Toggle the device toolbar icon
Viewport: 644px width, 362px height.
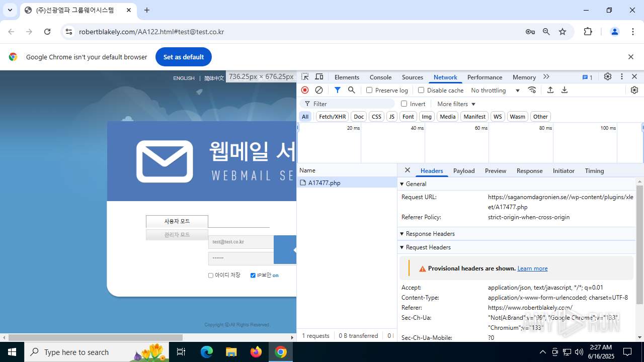(x=319, y=77)
